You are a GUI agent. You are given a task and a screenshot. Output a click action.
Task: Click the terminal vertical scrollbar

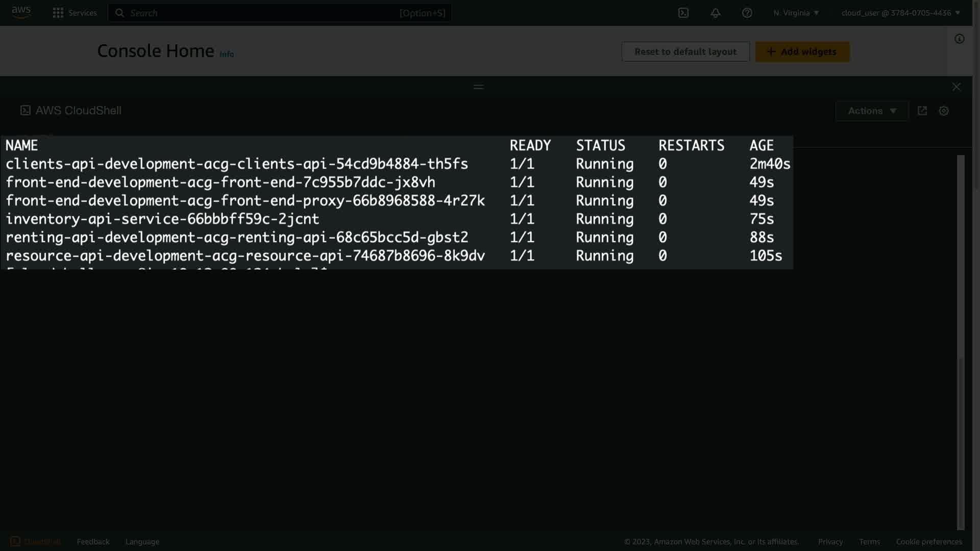[961, 342]
